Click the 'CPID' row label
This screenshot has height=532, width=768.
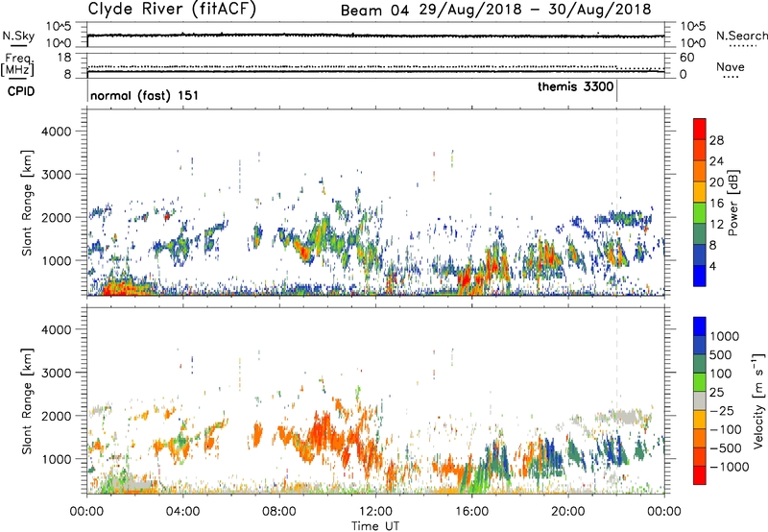[x=21, y=91]
